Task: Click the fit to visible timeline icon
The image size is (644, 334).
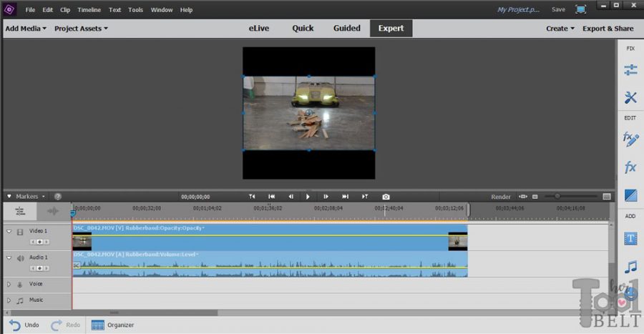Action: pyautogui.click(x=523, y=197)
